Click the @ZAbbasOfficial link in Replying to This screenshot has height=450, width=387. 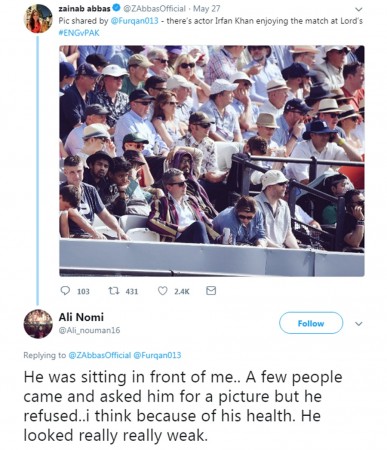[100, 355]
